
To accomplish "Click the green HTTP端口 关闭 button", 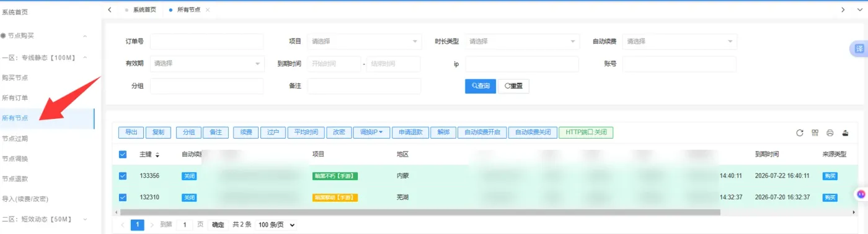I will pyautogui.click(x=586, y=132).
